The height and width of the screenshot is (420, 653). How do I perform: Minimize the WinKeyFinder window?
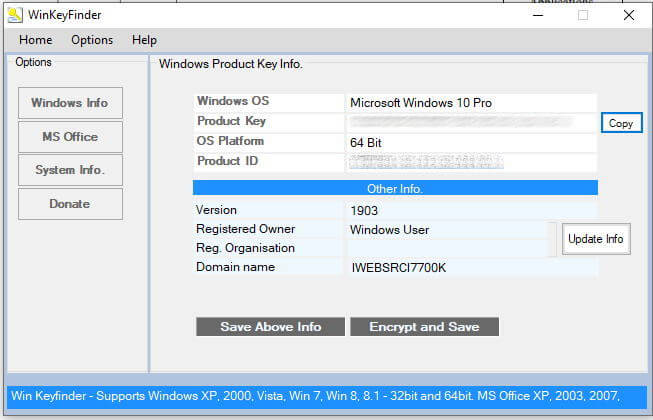tap(538, 15)
